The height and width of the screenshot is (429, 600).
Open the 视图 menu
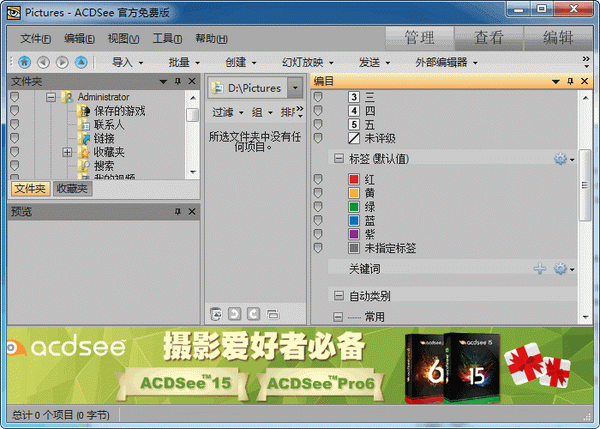coord(123,38)
